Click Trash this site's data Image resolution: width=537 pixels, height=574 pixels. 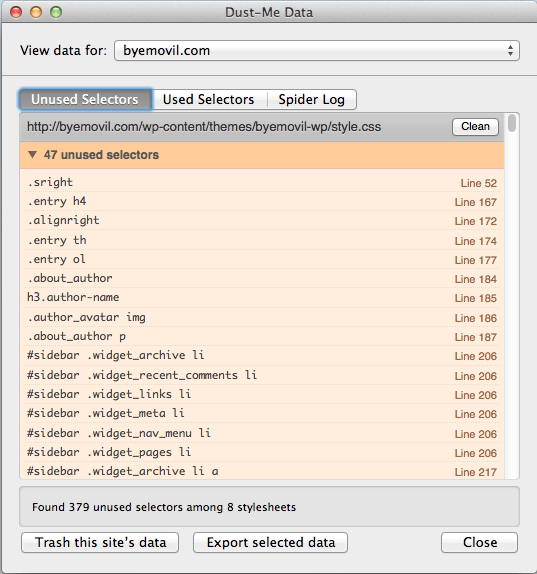pyautogui.click(x=100, y=542)
